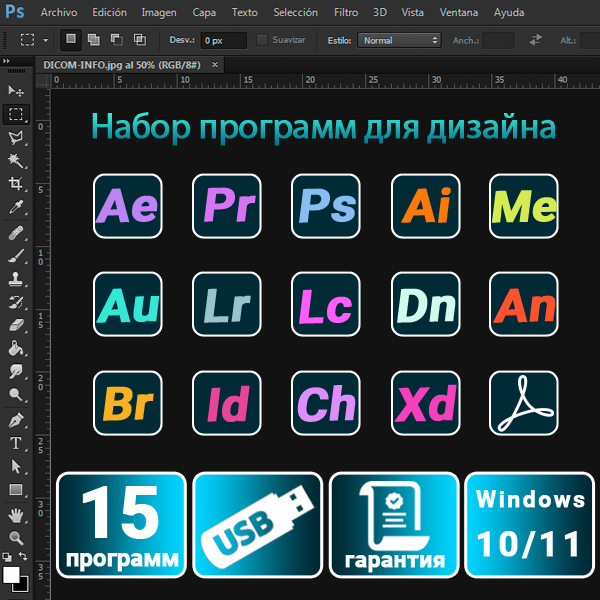Image resolution: width=600 pixels, height=600 pixels.
Task: Select the Move tool
Action: (x=16, y=91)
